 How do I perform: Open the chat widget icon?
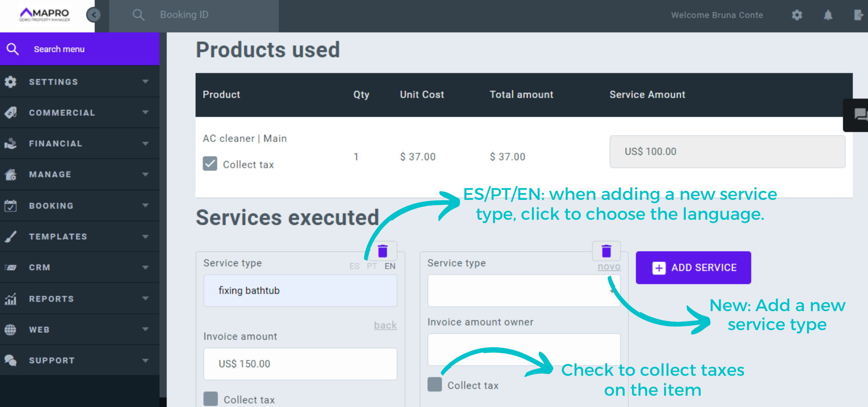click(x=860, y=114)
